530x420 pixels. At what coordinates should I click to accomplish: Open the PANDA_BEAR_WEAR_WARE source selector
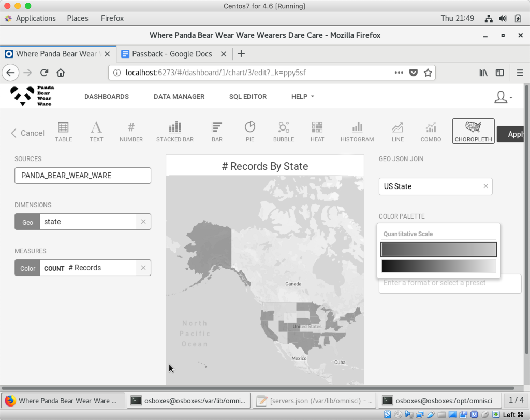pos(83,176)
